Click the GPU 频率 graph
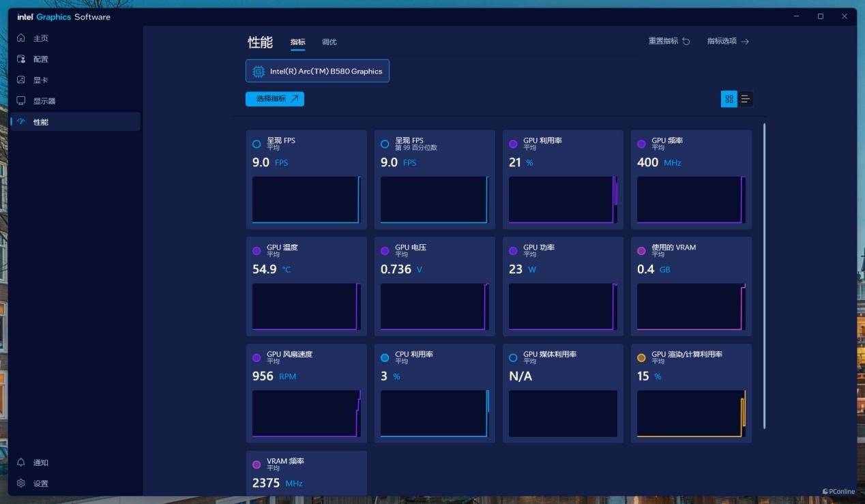This screenshot has width=865, height=504. pos(691,200)
